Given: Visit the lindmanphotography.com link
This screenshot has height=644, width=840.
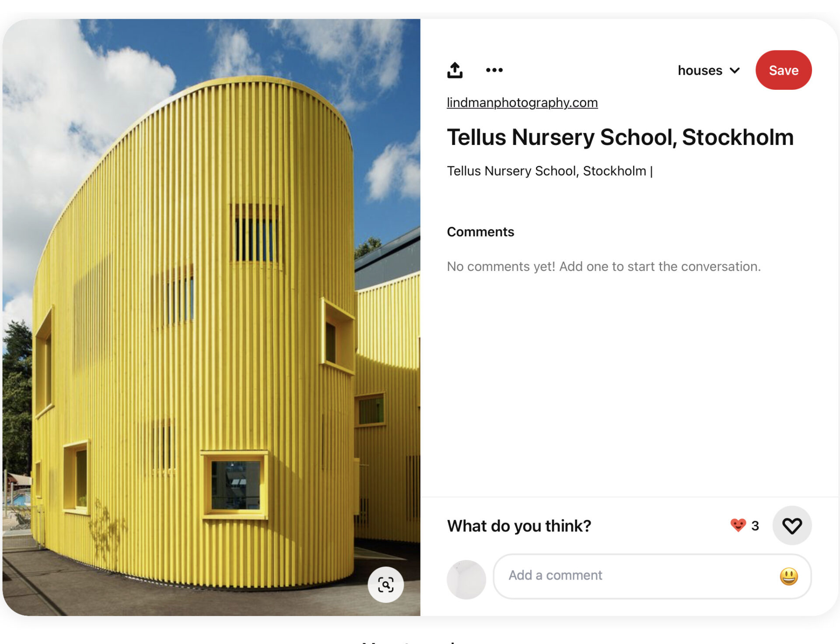Looking at the screenshot, I should point(522,102).
